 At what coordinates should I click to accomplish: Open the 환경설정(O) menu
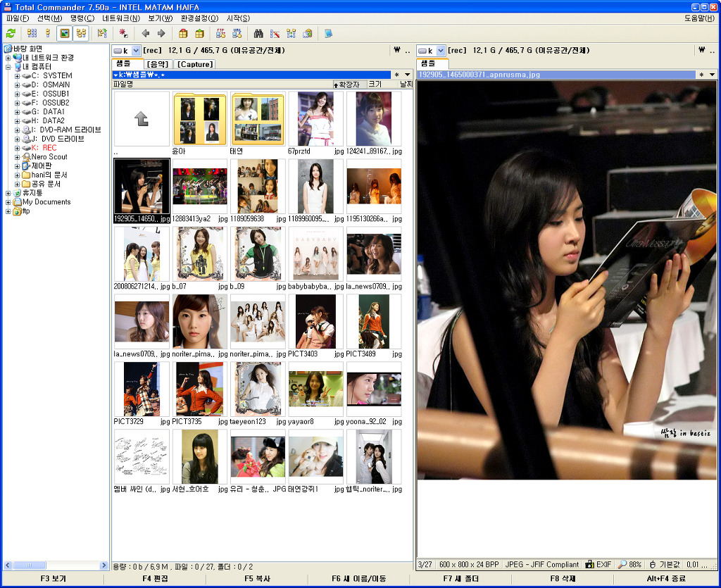pyautogui.click(x=199, y=18)
